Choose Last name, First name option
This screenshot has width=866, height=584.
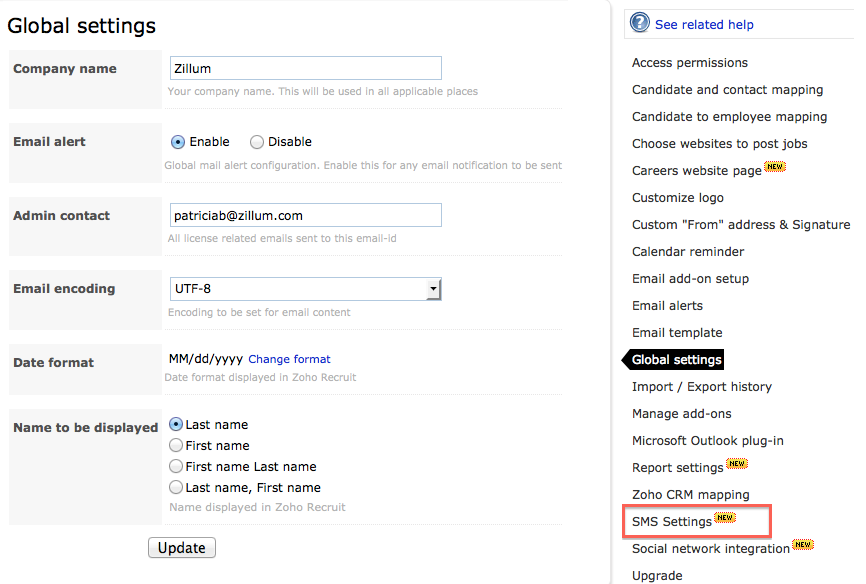177,488
